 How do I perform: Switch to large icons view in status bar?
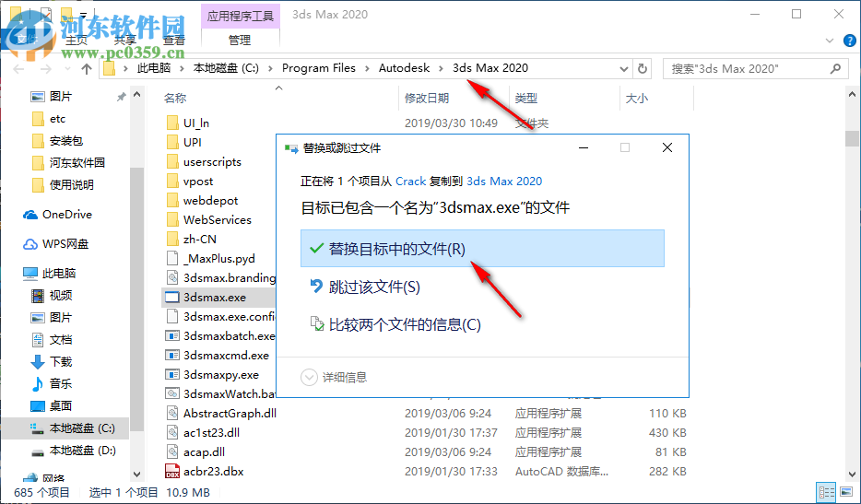(846, 492)
